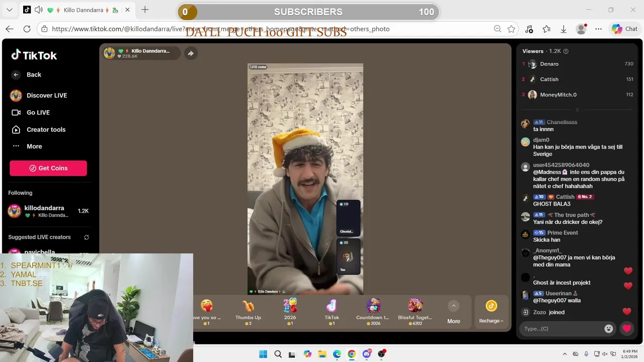Screen dimensions: 644x362
Task: Open the media control music icon
Action: [529, 29]
